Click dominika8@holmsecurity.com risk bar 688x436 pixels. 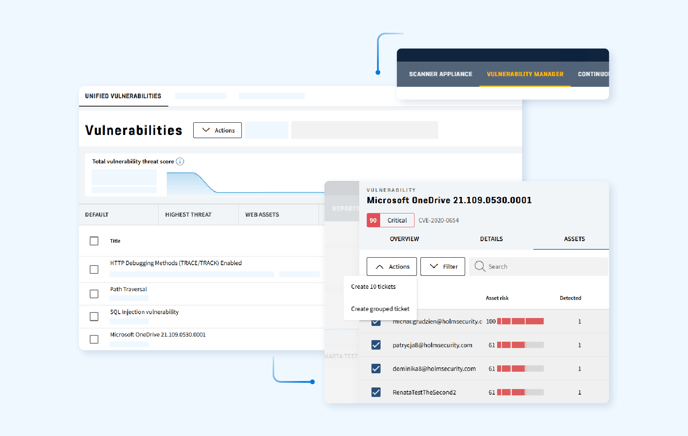pyautogui.click(x=520, y=369)
